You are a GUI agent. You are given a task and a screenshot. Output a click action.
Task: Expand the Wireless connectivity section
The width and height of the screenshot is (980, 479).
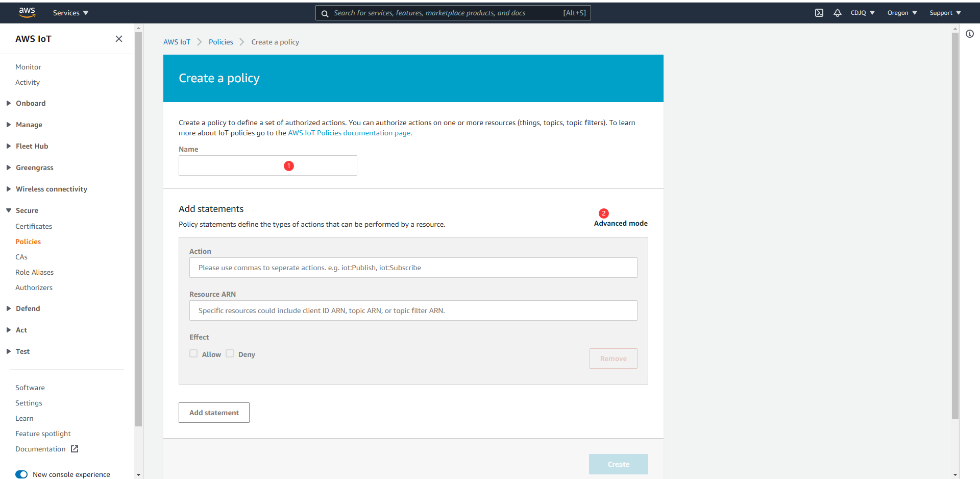46,189
